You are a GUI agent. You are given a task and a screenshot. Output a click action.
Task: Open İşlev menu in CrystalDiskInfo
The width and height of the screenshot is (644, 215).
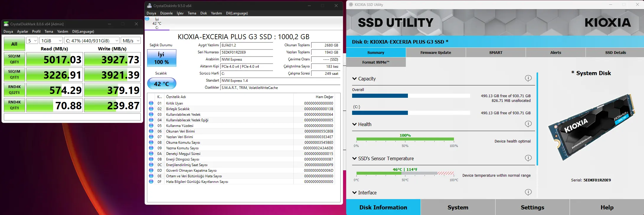coord(180,13)
